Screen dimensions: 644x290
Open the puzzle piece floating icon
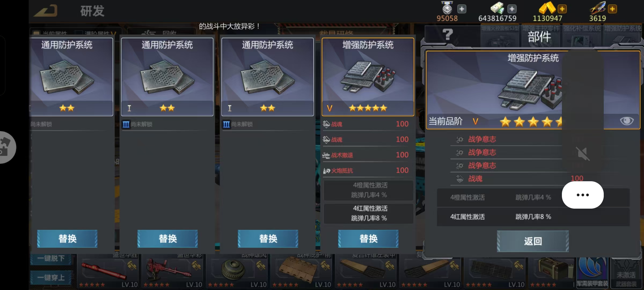click(6, 147)
